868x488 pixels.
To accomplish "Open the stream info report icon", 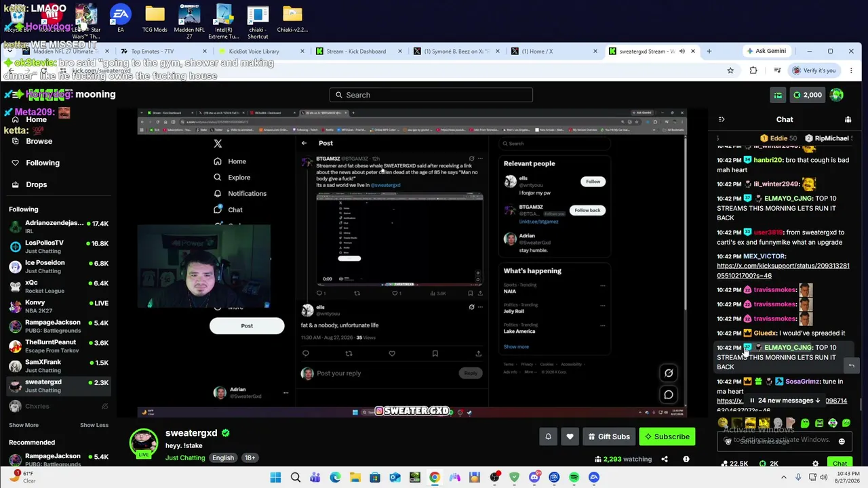I will (686, 459).
